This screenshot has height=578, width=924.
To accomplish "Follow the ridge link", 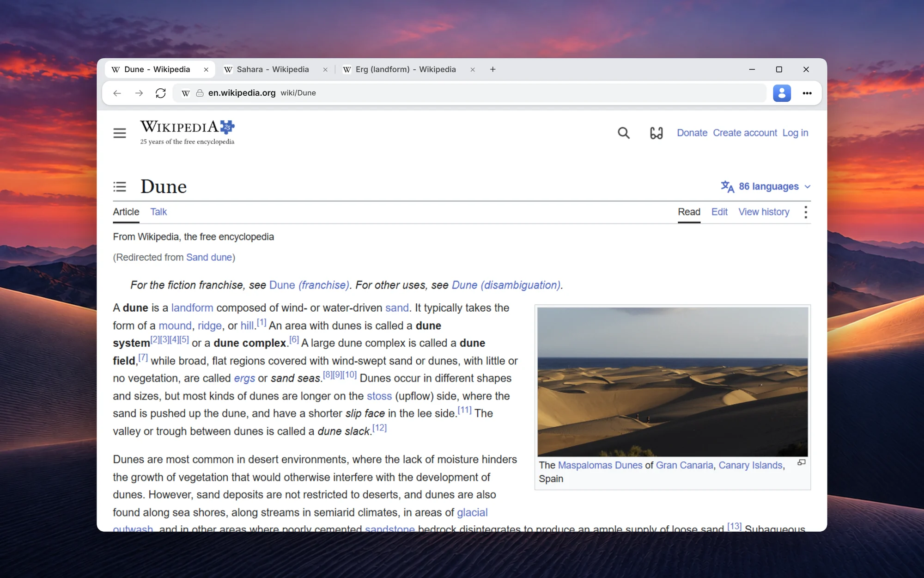I will coord(210,326).
